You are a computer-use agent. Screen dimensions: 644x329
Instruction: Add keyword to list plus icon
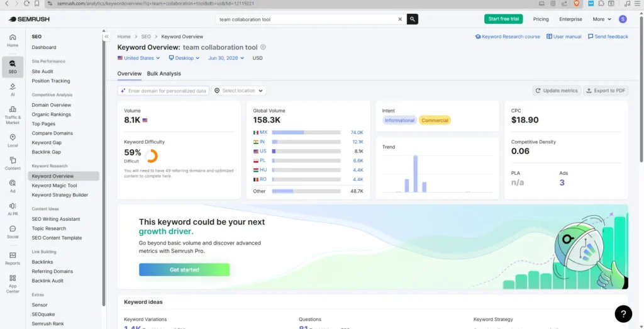click(x=264, y=47)
